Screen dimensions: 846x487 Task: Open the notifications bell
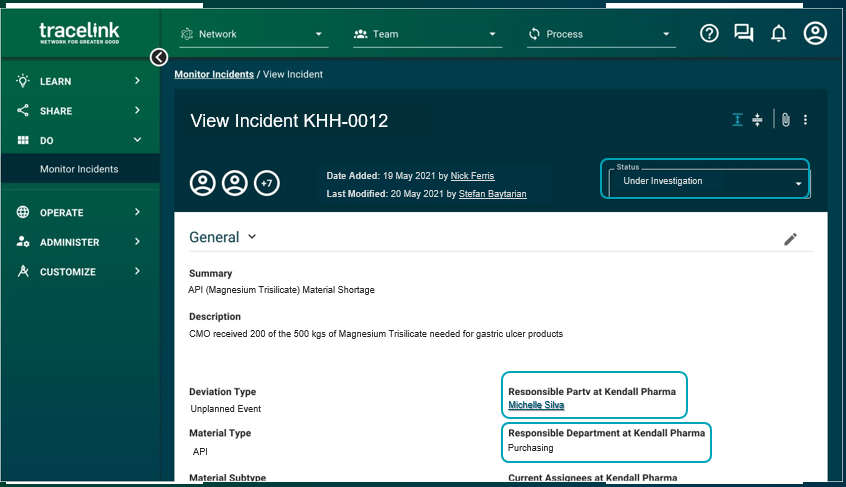[779, 33]
